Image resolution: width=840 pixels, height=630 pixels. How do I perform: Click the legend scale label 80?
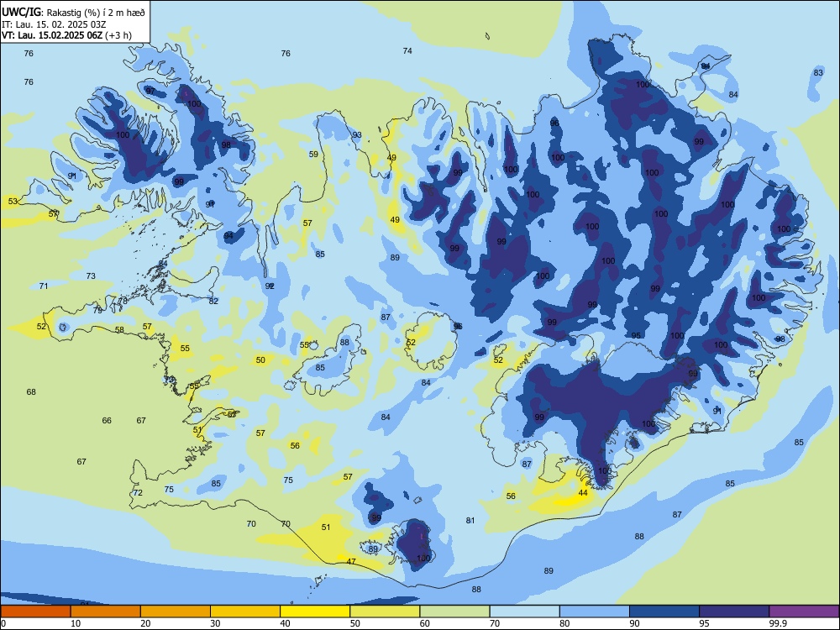[x=564, y=623]
